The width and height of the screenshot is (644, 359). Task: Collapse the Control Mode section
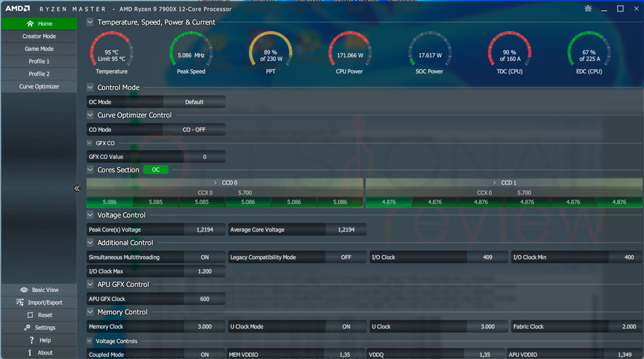point(90,87)
